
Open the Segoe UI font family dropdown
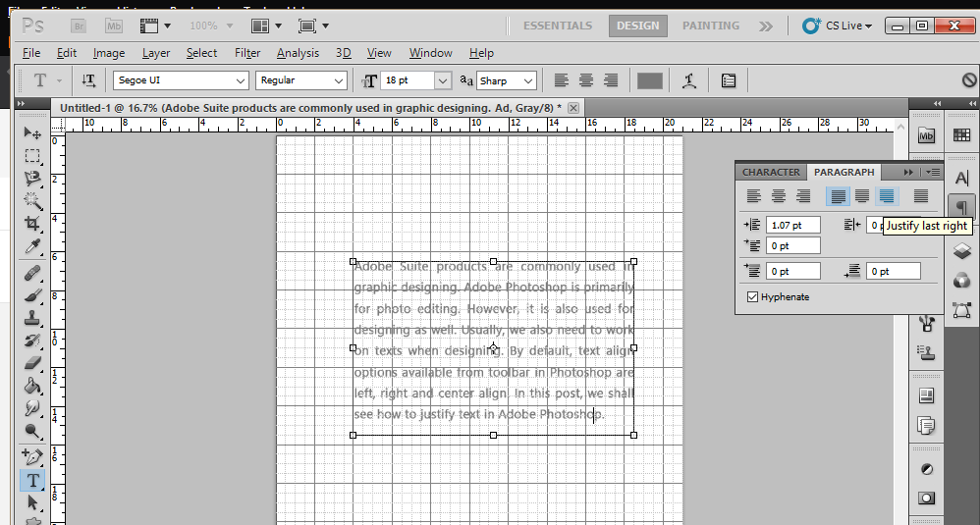click(241, 80)
